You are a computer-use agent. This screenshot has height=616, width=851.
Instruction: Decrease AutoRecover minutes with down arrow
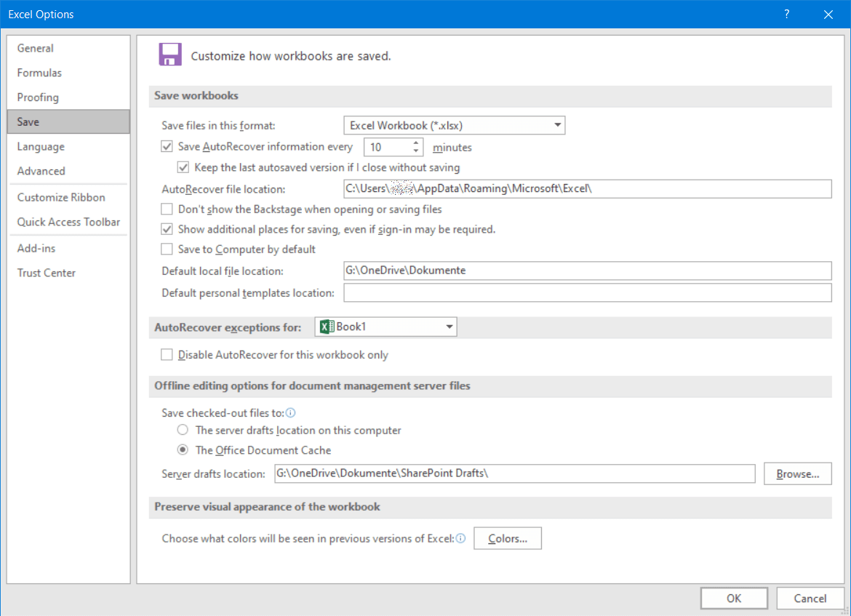coord(416,151)
